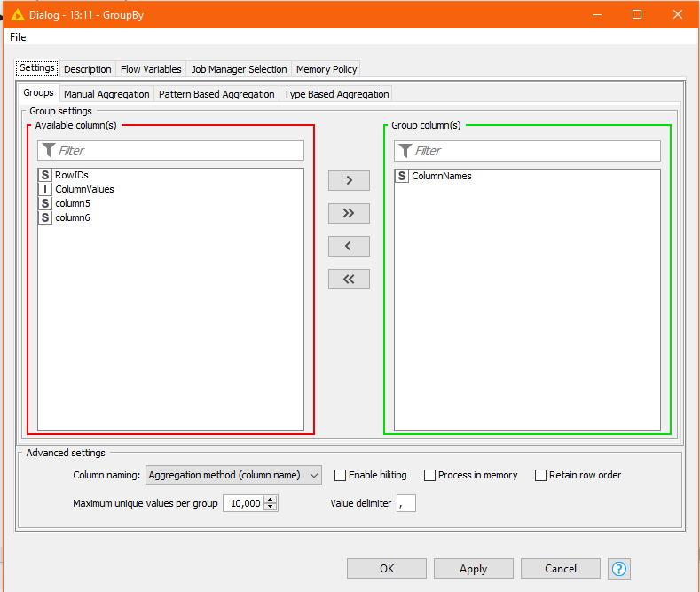This screenshot has height=592, width=700.
Task: Switch to Manual Aggregation tab
Action: click(106, 94)
